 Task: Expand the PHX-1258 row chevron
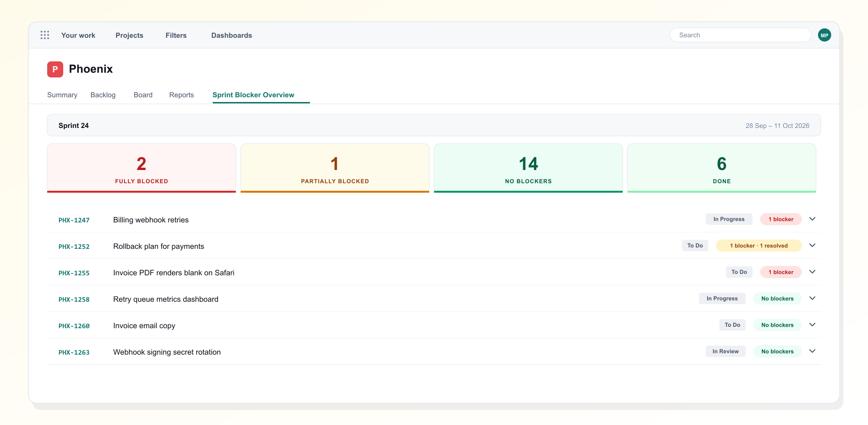pos(812,298)
